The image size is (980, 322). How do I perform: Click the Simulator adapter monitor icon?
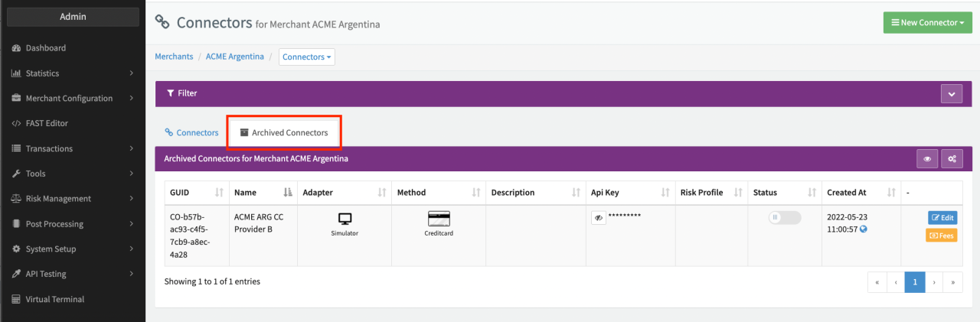point(345,220)
